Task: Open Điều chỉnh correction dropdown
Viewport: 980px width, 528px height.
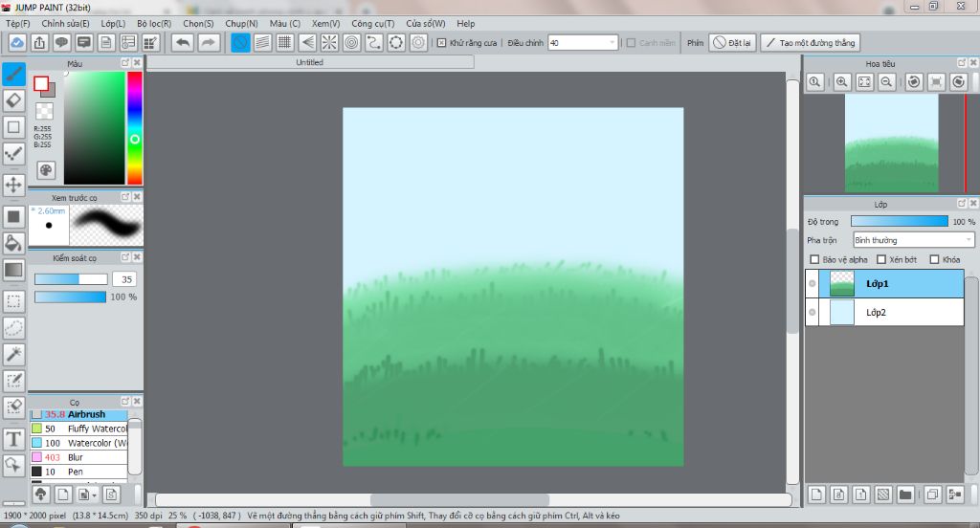Action: tap(583, 42)
